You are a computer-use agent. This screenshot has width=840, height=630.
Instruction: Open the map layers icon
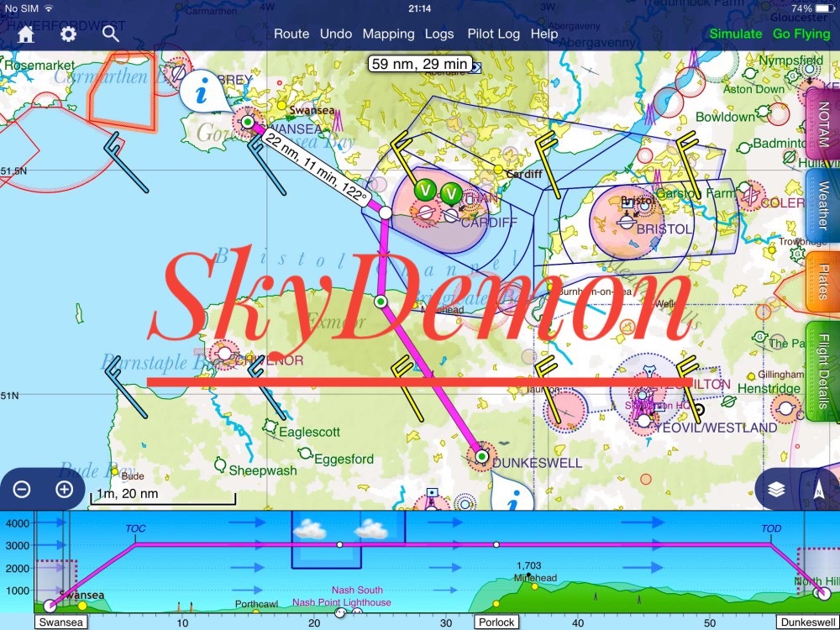(776, 489)
